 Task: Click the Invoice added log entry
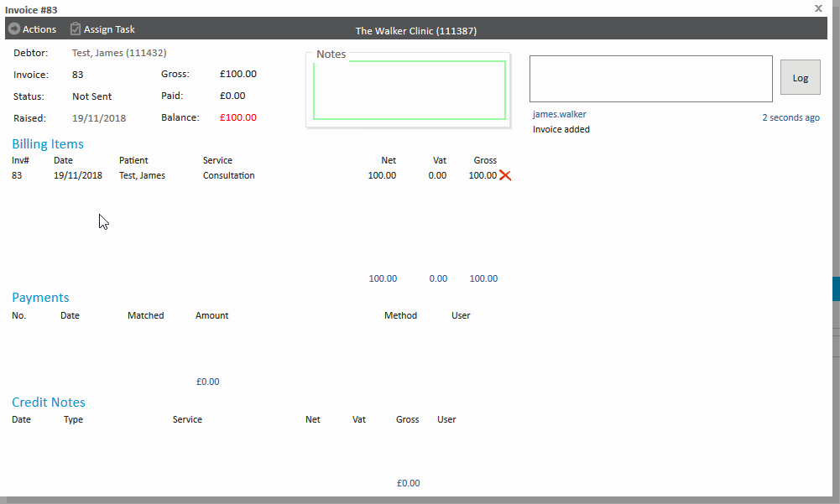561,129
